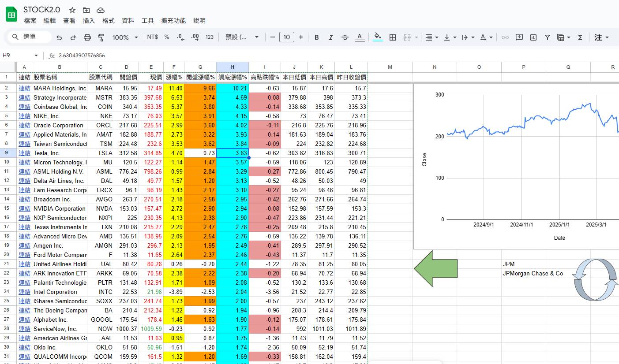Open the Borders tool
The height and width of the screenshot is (364, 619).
pyautogui.click(x=393, y=37)
